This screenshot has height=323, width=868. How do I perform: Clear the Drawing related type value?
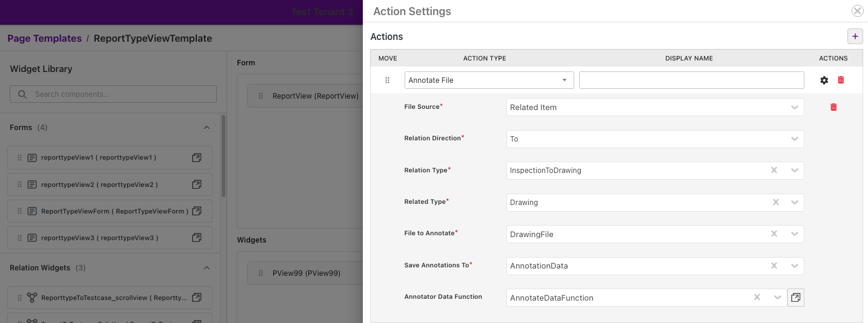(x=775, y=202)
